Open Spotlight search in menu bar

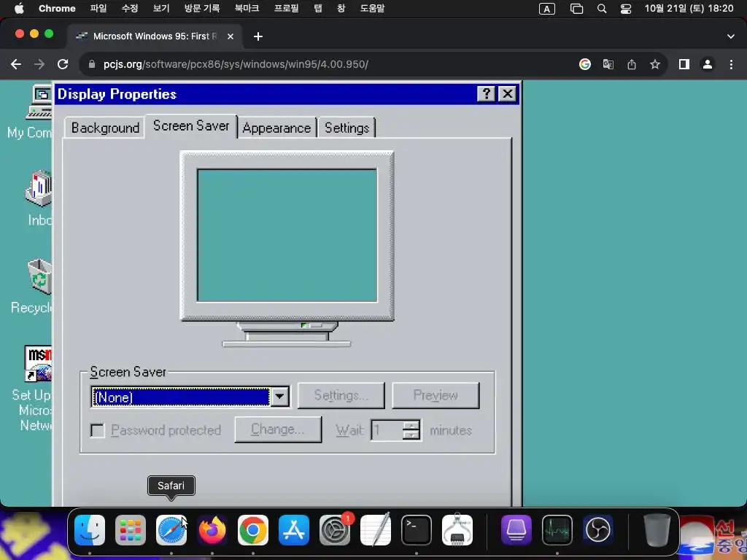point(602,9)
